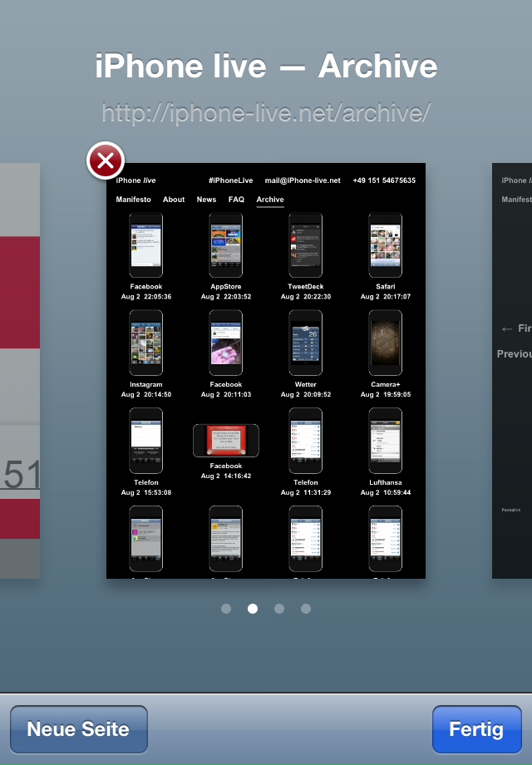Go to the first page indicator dot

pyautogui.click(x=226, y=609)
